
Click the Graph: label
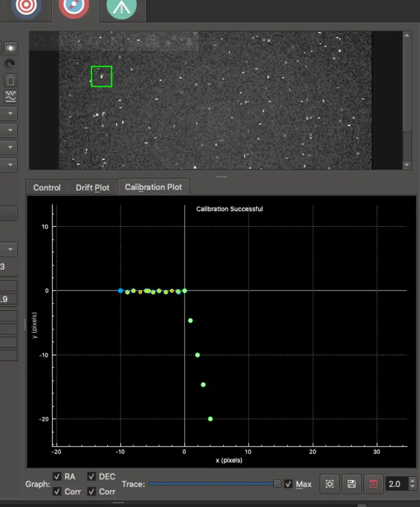37,484
